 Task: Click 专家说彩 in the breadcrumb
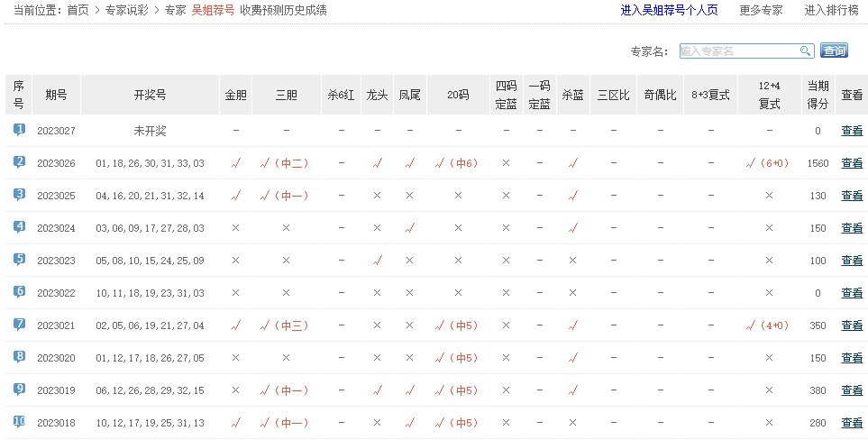point(126,11)
